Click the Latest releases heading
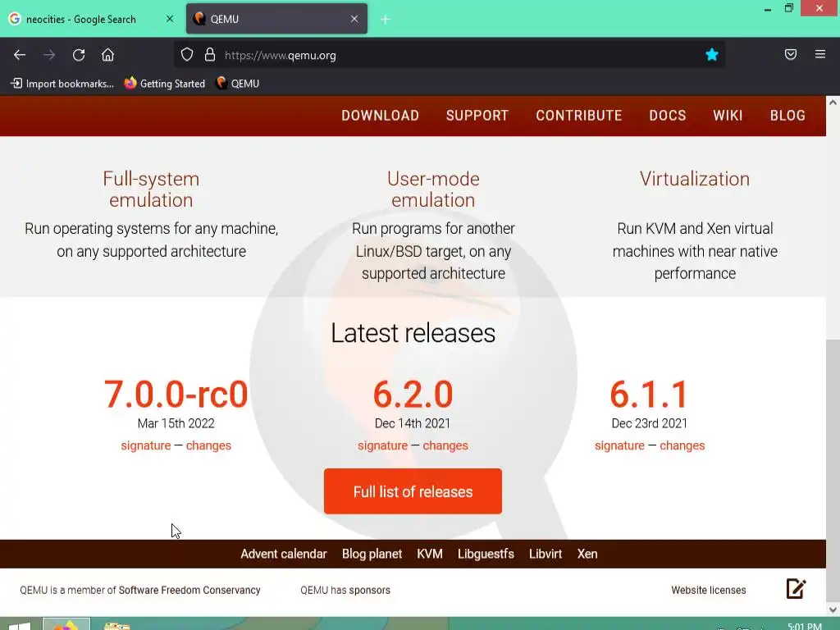 click(x=413, y=333)
